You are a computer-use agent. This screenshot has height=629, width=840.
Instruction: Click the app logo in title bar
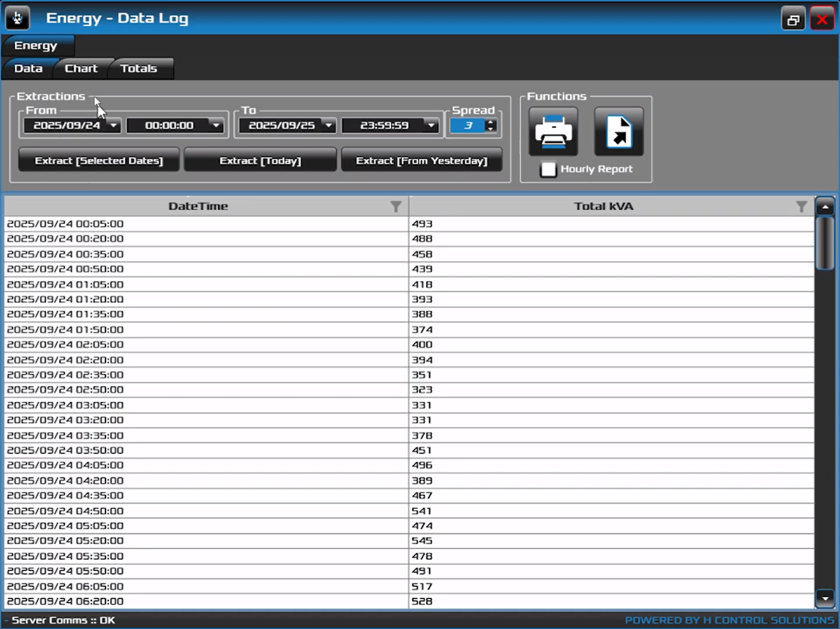[17, 18]
